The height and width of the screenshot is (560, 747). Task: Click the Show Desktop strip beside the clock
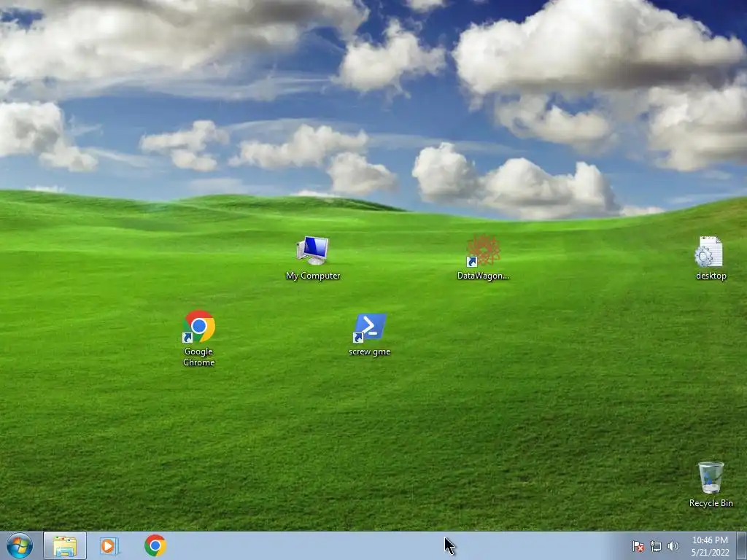pos(742,545)
